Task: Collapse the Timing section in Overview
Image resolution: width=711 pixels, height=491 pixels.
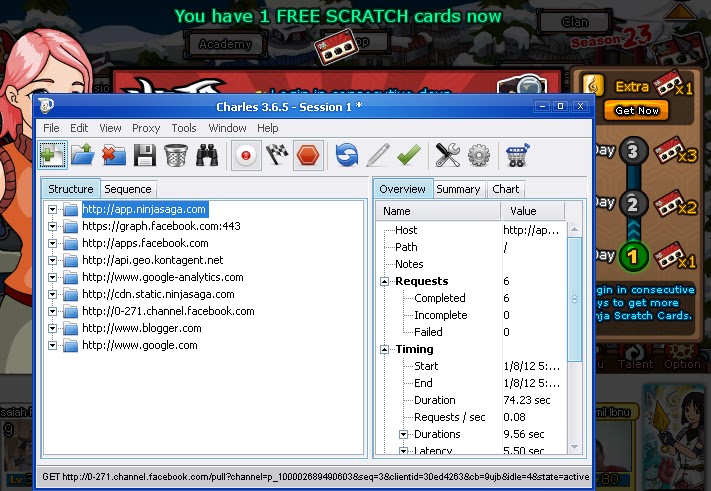Action: [x=384, y=350]
